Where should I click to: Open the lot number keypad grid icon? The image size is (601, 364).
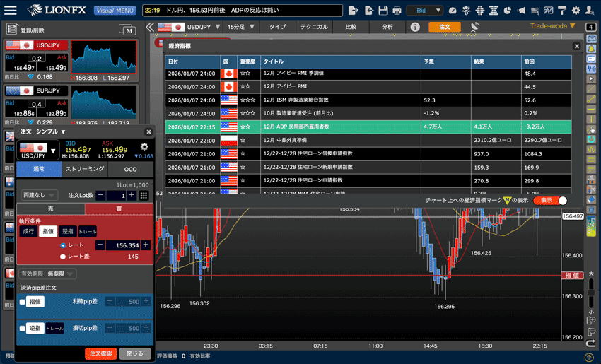coord(144,195)
